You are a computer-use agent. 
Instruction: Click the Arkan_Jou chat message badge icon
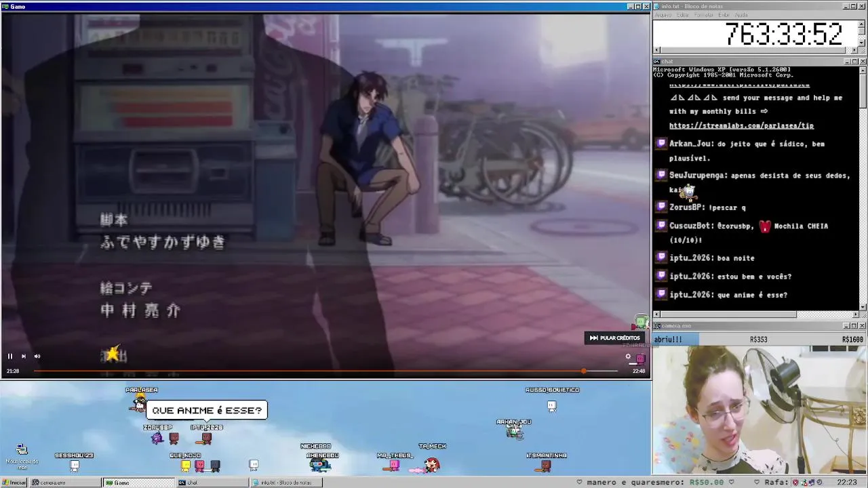661,144
